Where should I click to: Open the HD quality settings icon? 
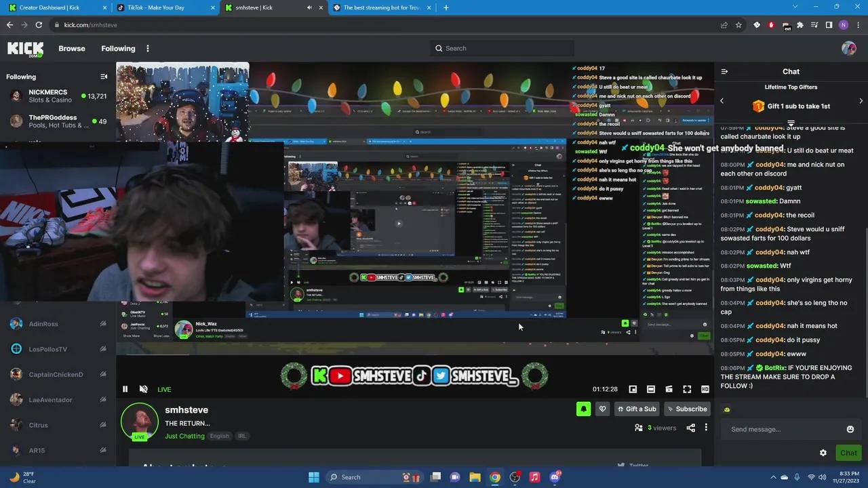[x=705, y=389]
